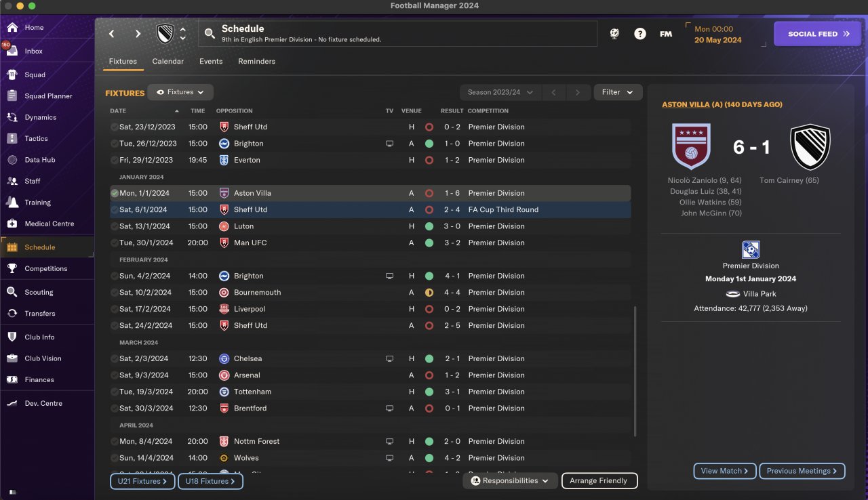868x500 pixels.
Task: Switch to the Calendar tab
Action: coord(167,61)
